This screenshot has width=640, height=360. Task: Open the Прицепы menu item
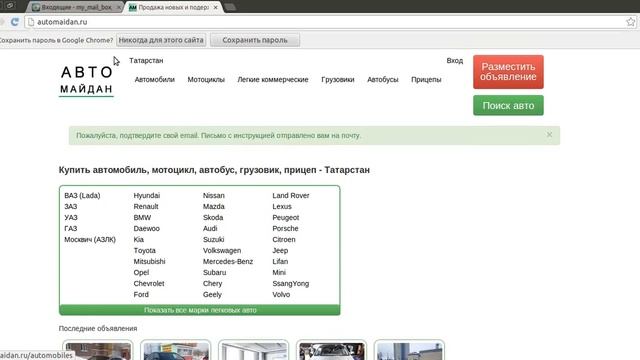click(426, 80)
